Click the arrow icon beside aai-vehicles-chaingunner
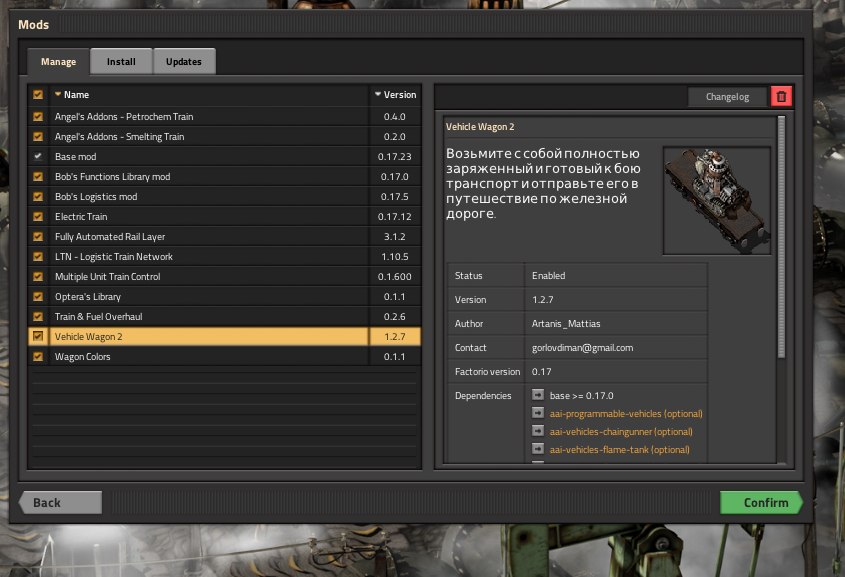845x577 pixels. pyautogui.click(x=538, y=431)
